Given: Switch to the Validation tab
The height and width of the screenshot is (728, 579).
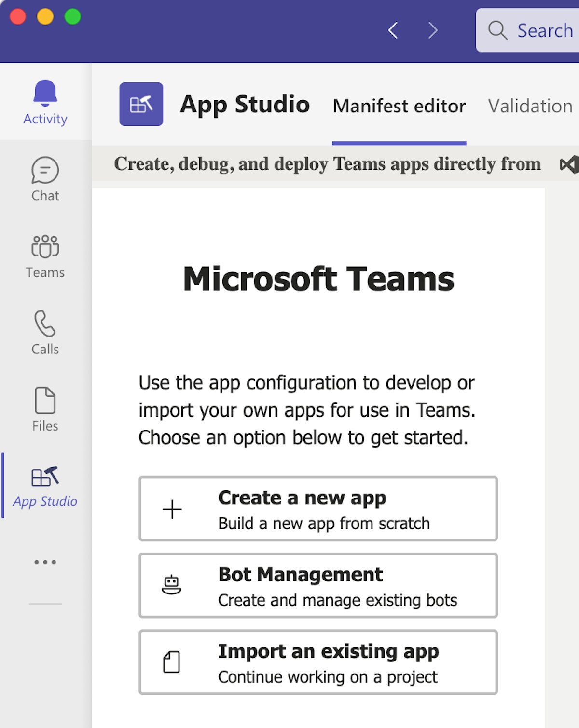Looking at the screenshot, I should click(530, 106).
